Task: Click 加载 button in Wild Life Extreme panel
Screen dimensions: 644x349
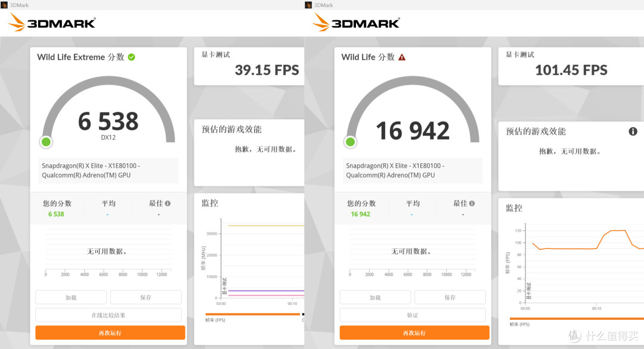Action: pos(71,297)
